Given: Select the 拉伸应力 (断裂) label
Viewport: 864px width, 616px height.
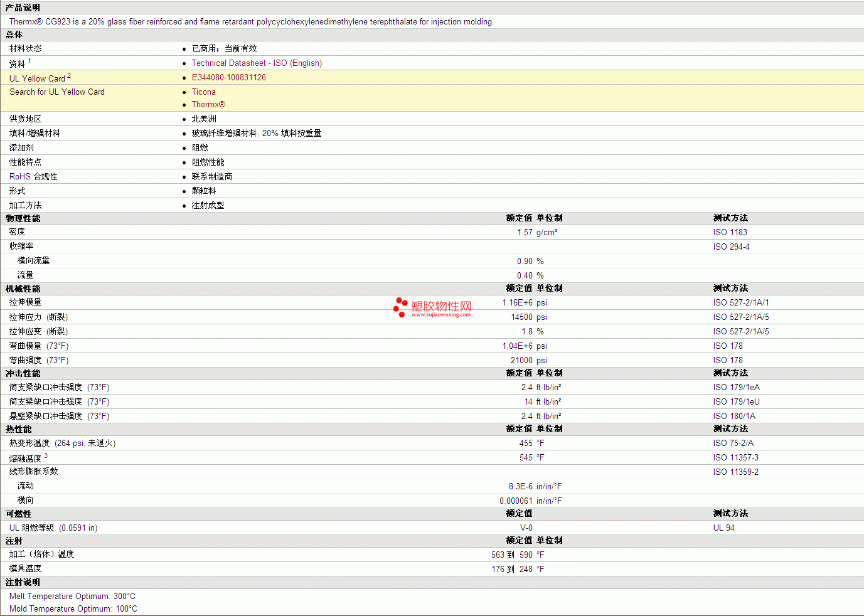Looking at the screenshot, I should 39,317.
